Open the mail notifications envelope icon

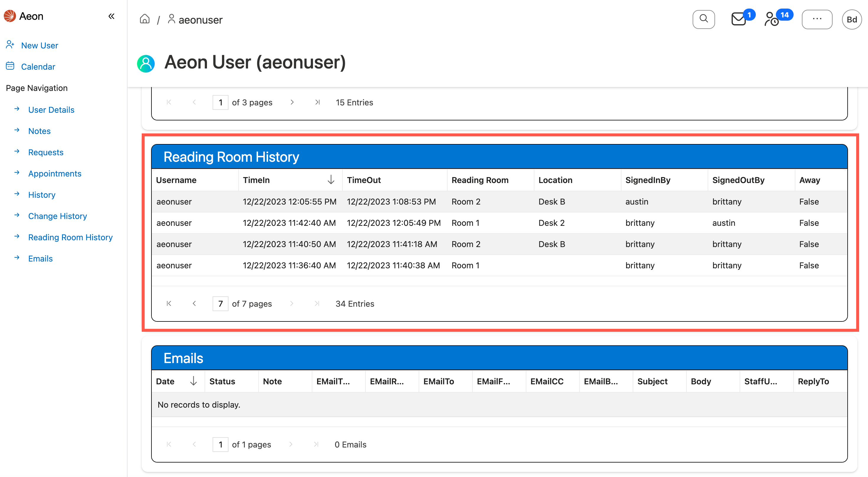(739, 19)
